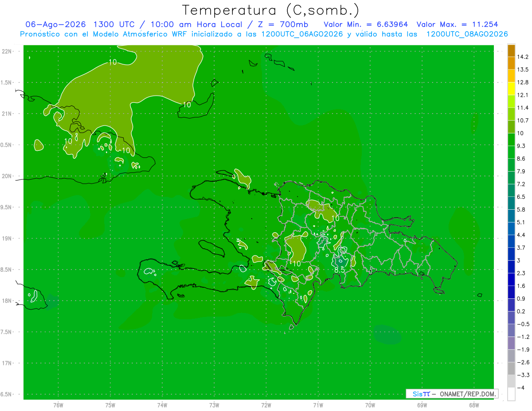Click the 'Temperatura (C,somb.)' chart title
The width and height of the screenshot is (532, 411).
pyautogui.click(x=270, y=10)
